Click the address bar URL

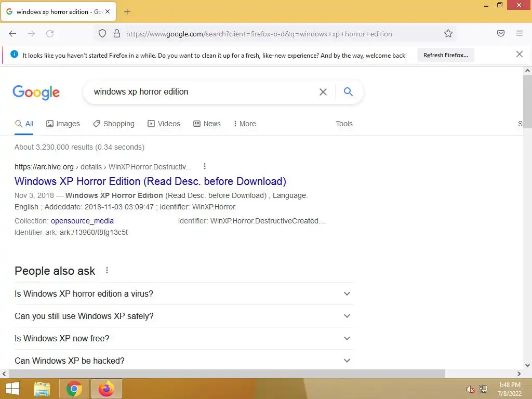259,34
